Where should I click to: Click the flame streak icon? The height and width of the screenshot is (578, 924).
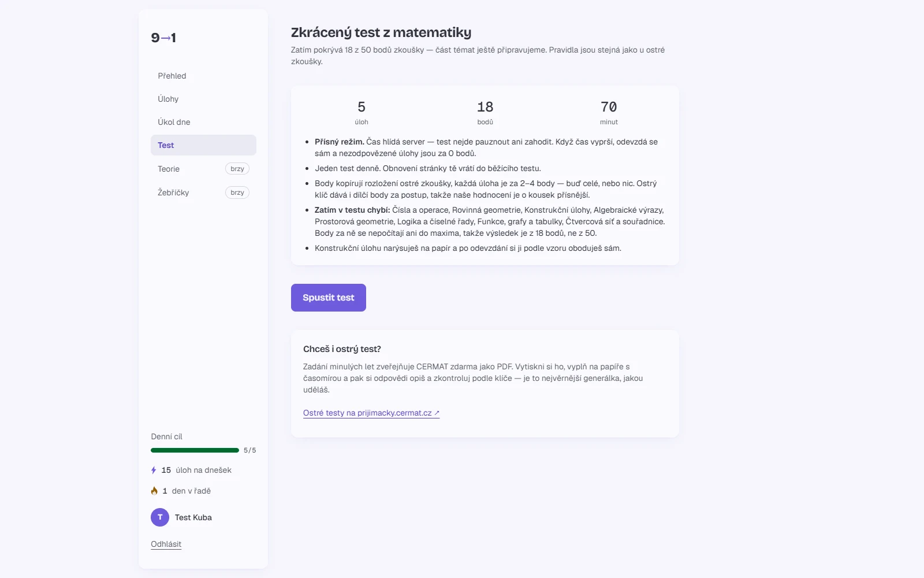click(x=154, y=491)
